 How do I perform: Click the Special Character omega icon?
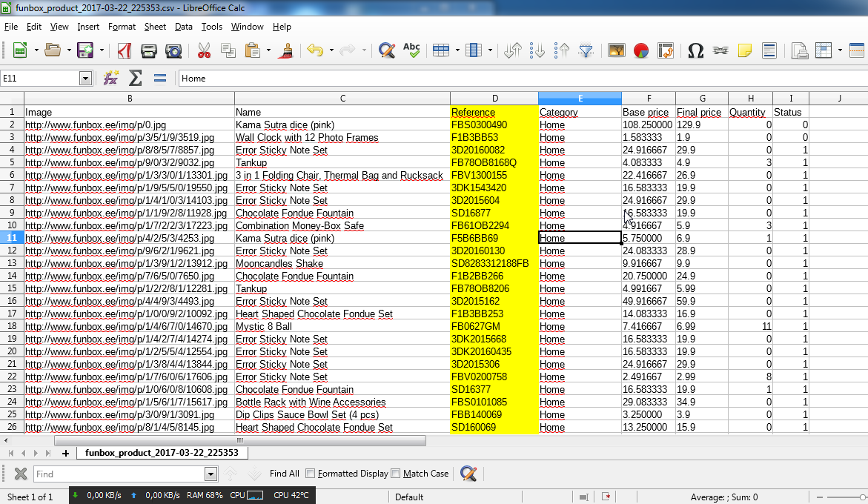[x=695, y=50]
